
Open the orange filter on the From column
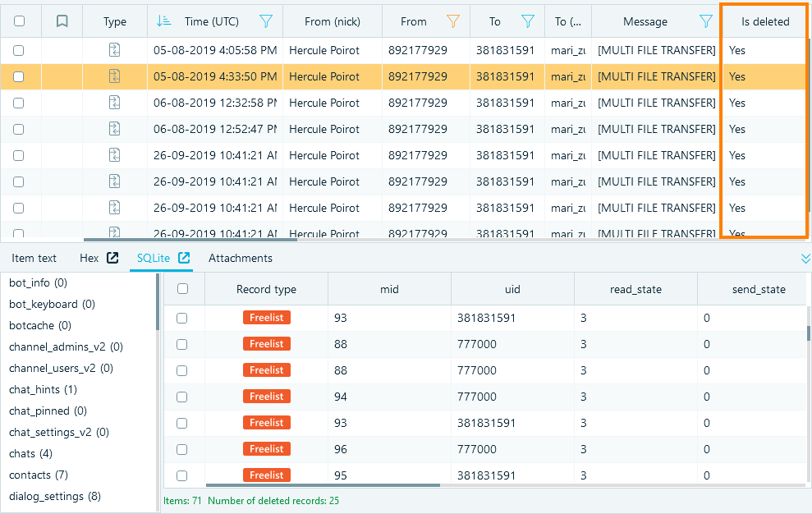453,21
